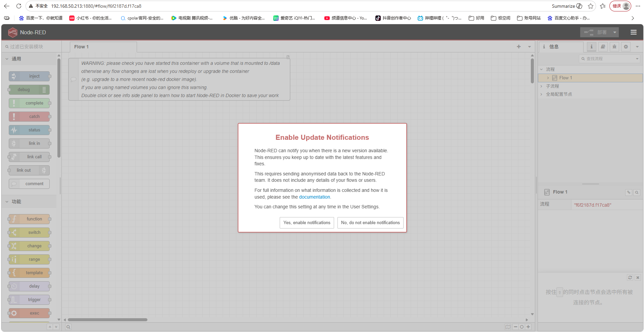The height and width of the screenshot is (332, 644).
Task: Open the 好用 bookmarks folder
Action: click(x=476, y=18)
